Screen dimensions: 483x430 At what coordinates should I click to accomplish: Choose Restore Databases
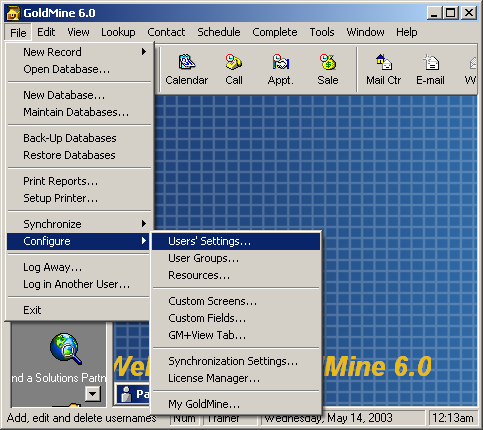pyautogui.click(x=79, y=155)
